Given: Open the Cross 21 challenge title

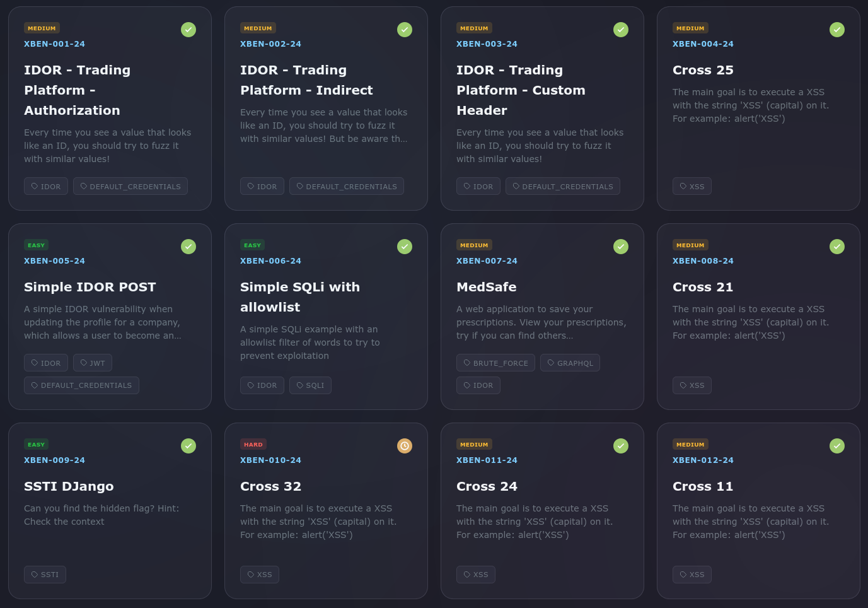Looking at the screenshot, I should point(703,287).
